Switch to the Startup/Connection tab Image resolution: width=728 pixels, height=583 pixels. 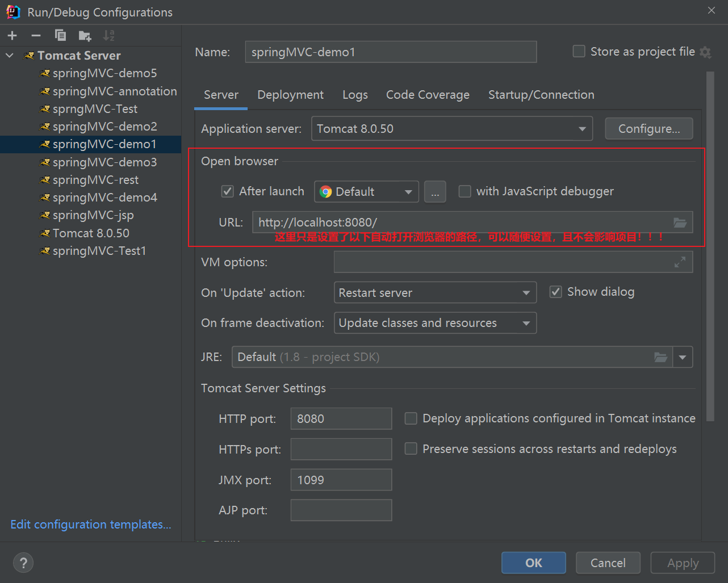[541, 95]
